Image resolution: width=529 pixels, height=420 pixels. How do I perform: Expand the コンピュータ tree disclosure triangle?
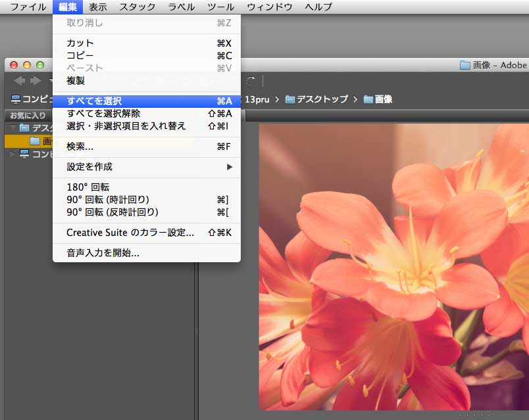tap(12, 154)
